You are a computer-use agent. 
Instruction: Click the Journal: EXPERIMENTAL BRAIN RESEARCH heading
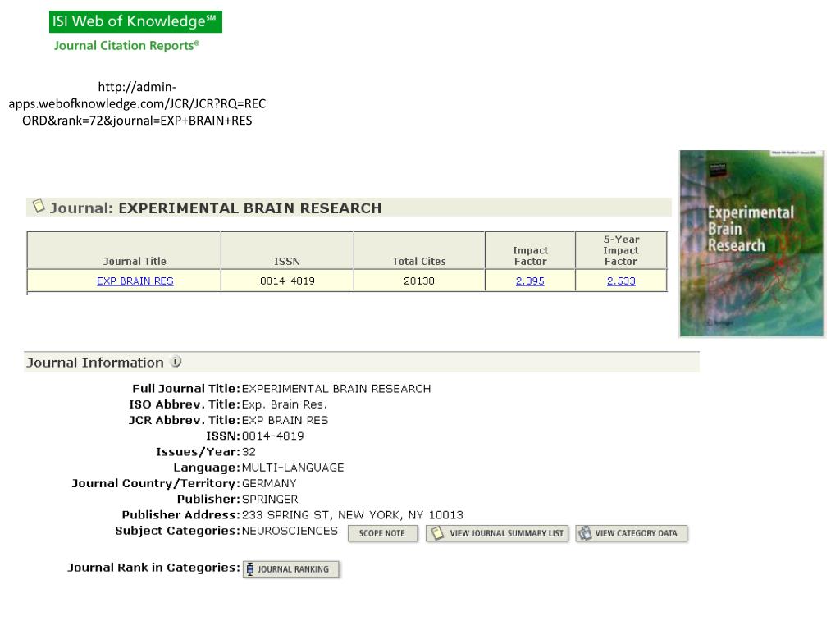[216, 208]
